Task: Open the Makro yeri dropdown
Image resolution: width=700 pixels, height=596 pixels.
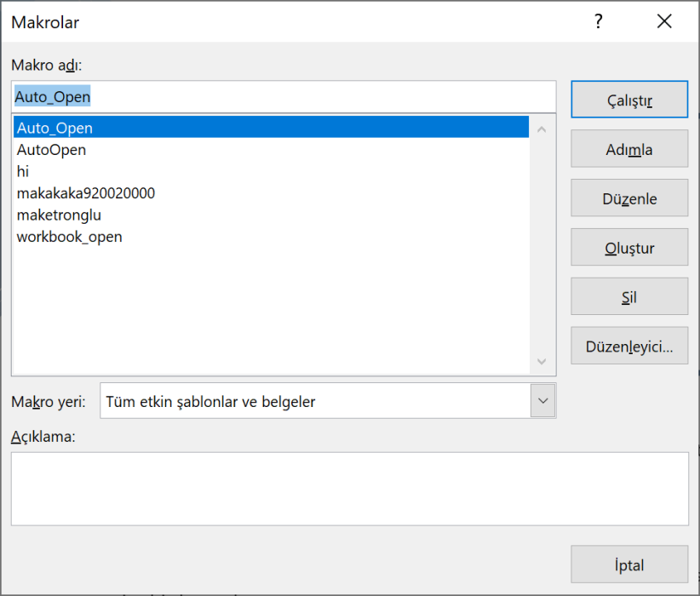Action: (542, 400)
